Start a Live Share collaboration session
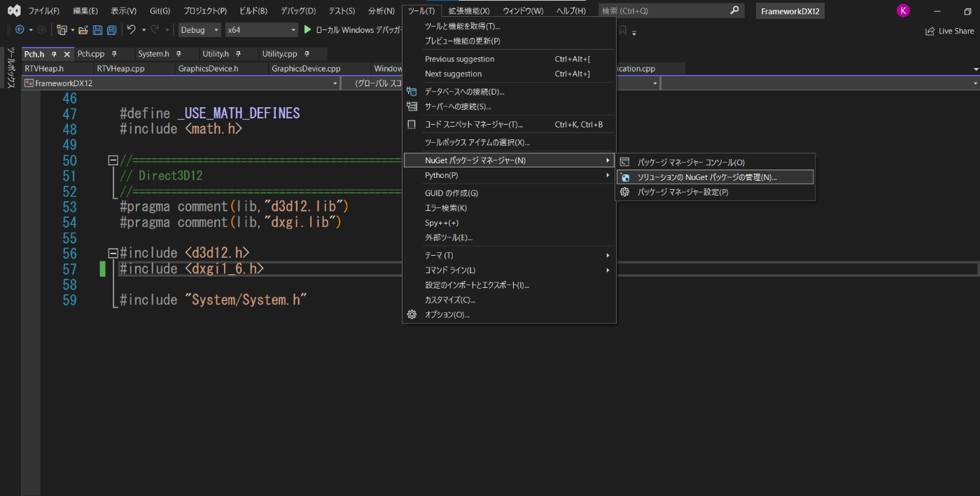 [x=949, y=31]
